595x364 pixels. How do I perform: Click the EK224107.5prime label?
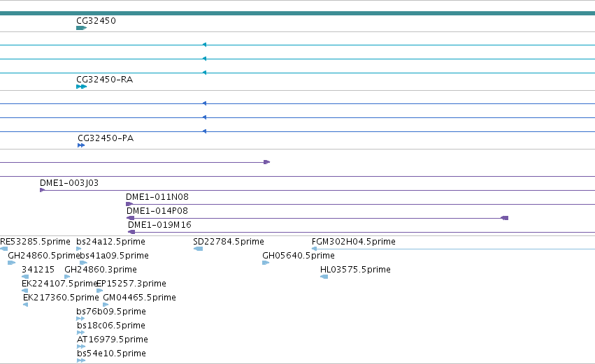coord(59,284)
